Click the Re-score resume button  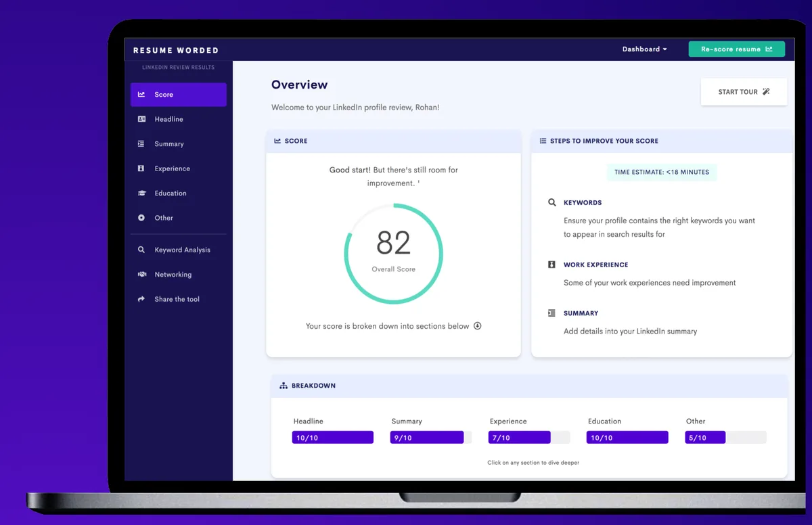[x=737, y=49]
